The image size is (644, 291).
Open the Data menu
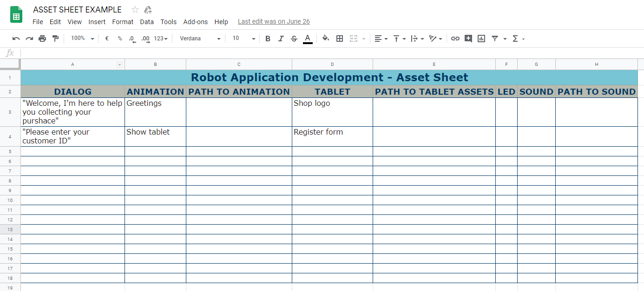coord(147,22)
